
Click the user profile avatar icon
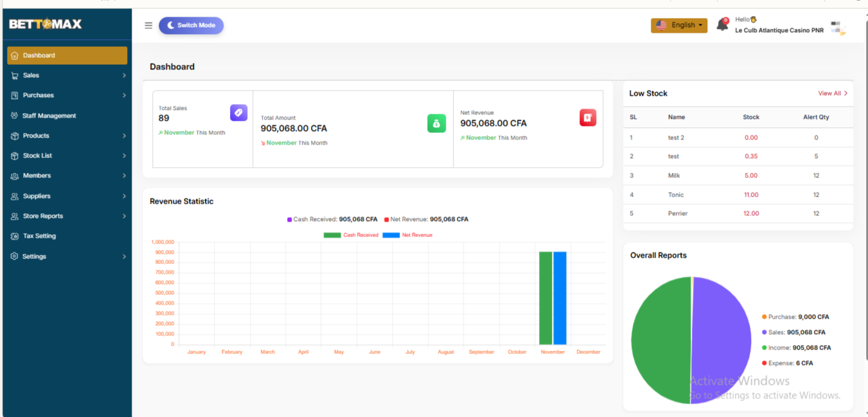[x=837, y=28]
